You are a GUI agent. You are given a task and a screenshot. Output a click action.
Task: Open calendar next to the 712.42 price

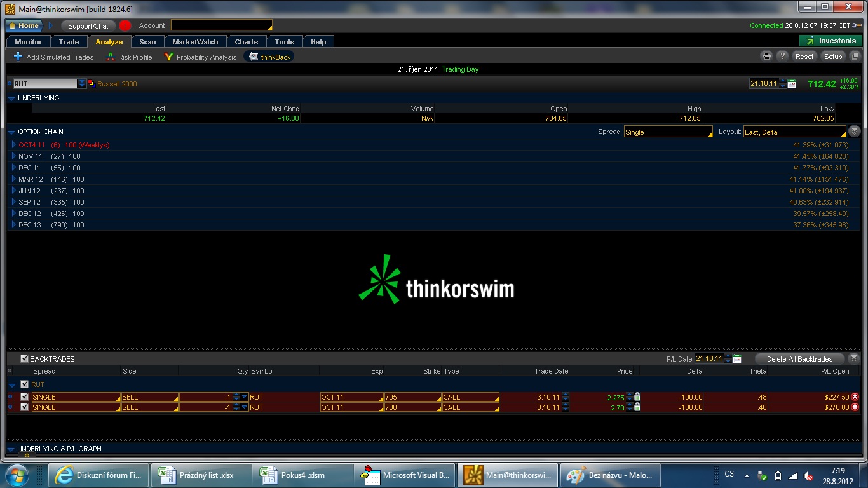pos(792,84)
